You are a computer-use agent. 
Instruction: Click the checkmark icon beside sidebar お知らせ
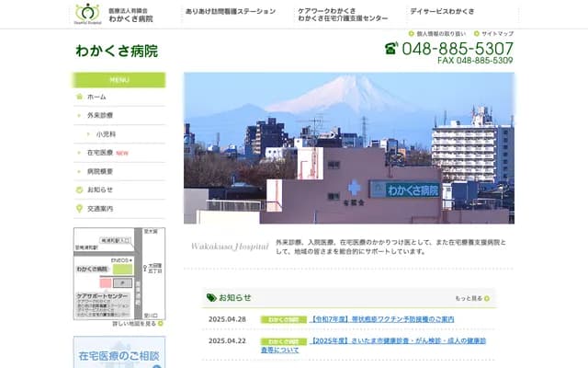point(80,190)
